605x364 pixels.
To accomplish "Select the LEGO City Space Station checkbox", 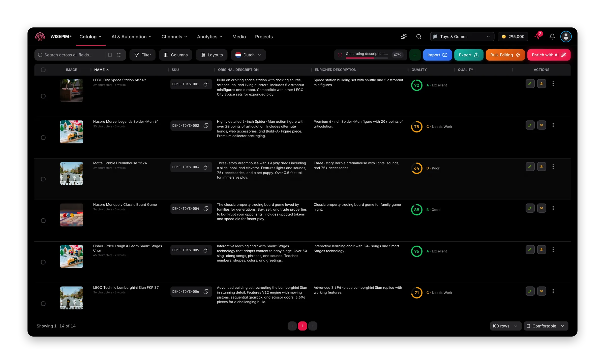I will (x=43, y=96).
